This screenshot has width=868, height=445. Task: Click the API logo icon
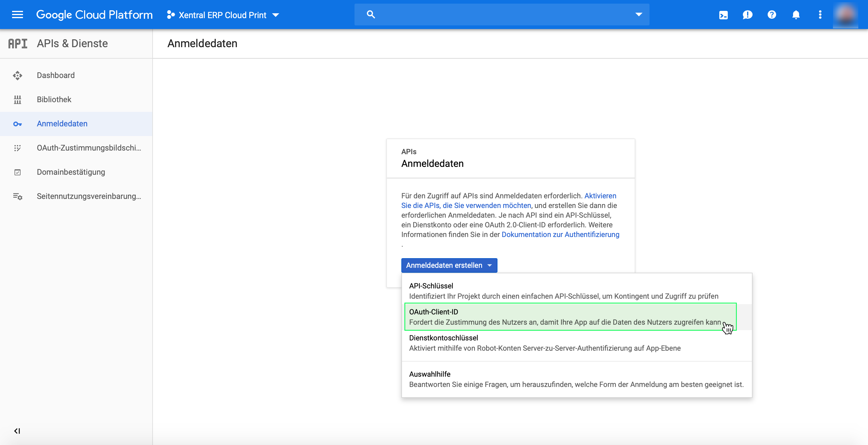pyautogui.click(x=18, y=44)
